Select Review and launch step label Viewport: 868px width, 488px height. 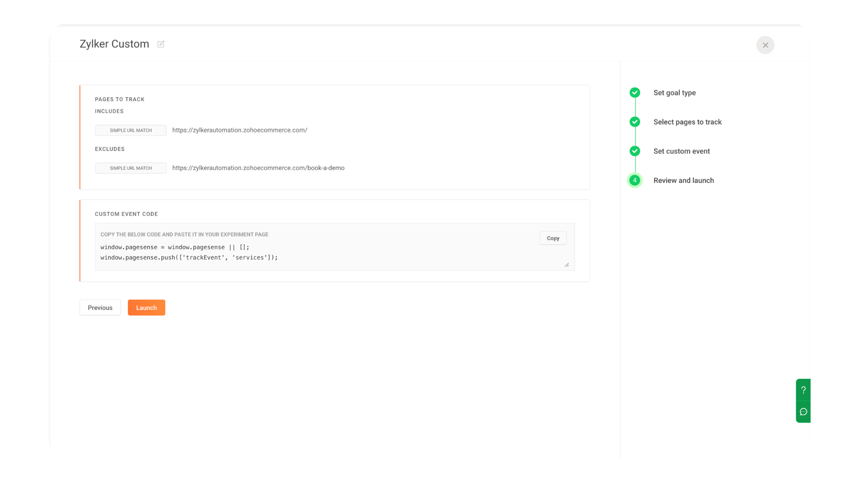pos(684,180)
